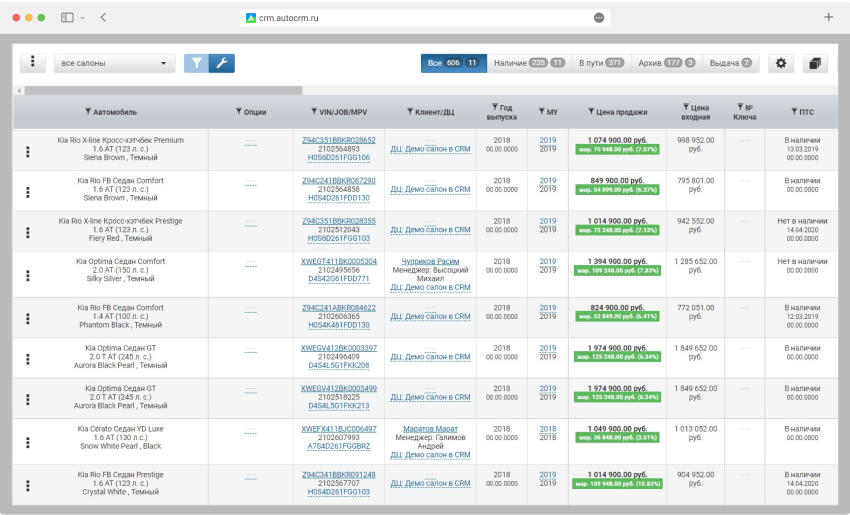850x515 pixels.
Task: Switch to the 'В пути' tab
Action: point(601,63)
